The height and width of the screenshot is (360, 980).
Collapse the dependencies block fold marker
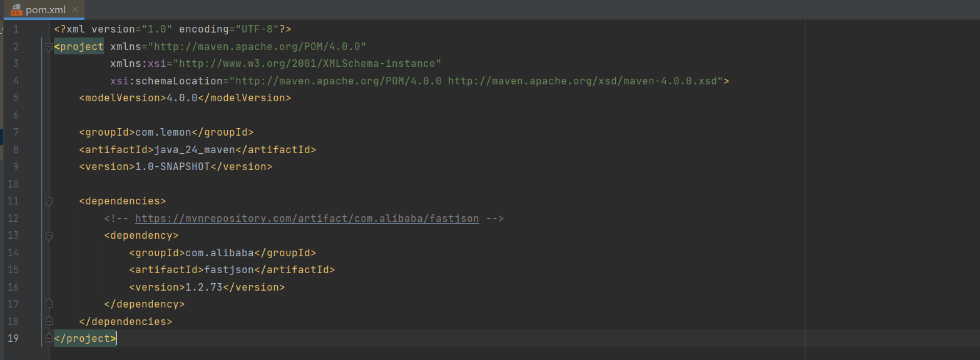pyautogui.click(x=48, y=201)
